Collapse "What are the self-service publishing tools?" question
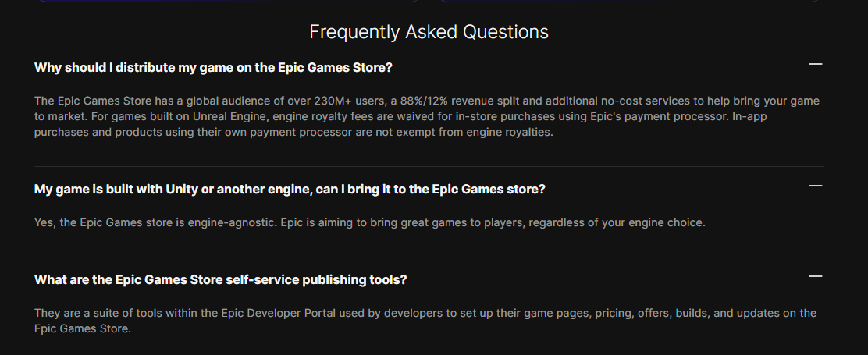Screen dimensions: 868x355 click(x=220, y=280)
